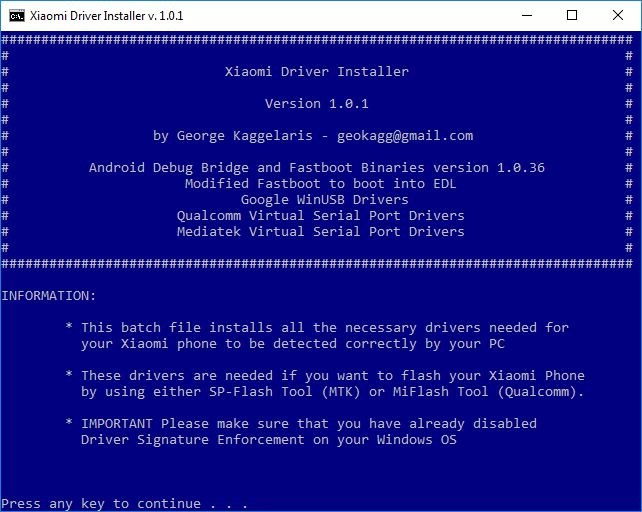The image size is (642, 512).
Task: Click the 'Driver Signature Enforcement' line
Action: click(269, 440)
